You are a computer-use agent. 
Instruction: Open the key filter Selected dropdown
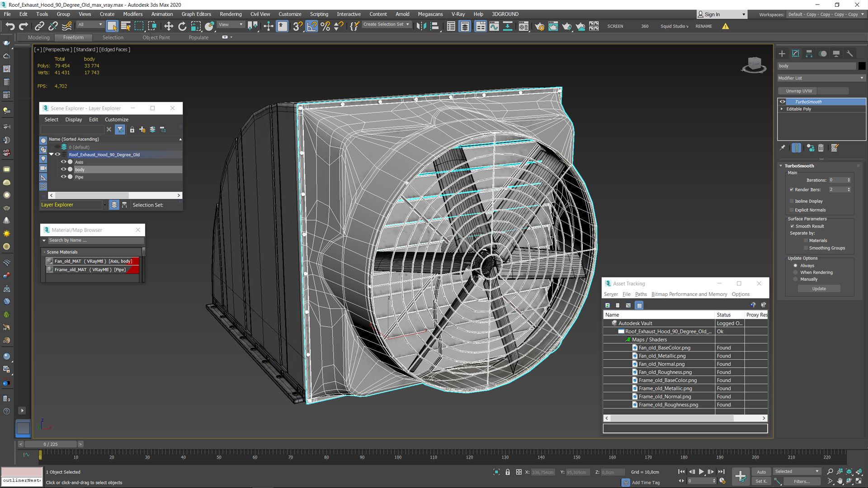tap(797, 471)
